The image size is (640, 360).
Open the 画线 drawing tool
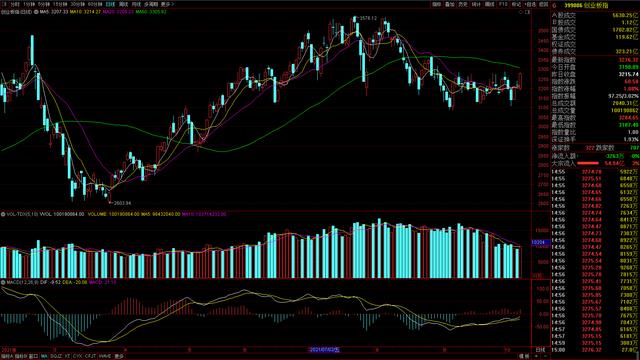(489, 4)
